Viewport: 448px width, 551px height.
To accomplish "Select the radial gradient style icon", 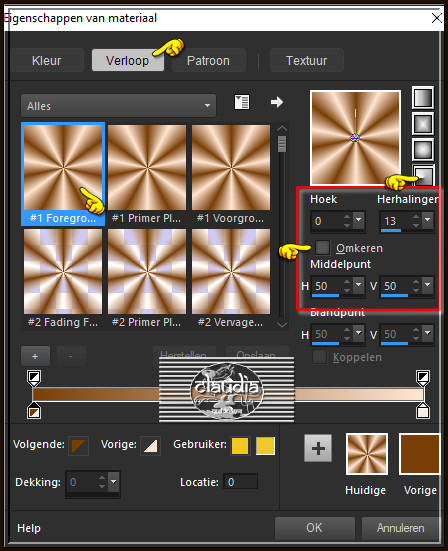I will click(423, 174).
